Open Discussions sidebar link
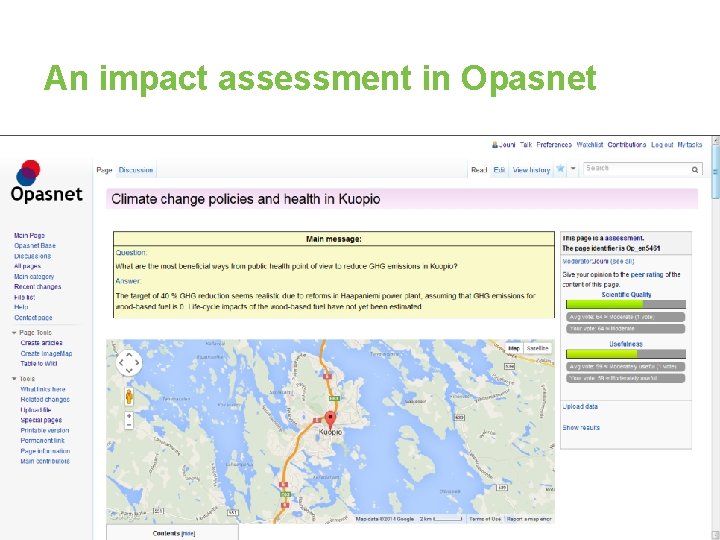The height and width of the screenshot is (540, 720). click(x=32, y=256)
